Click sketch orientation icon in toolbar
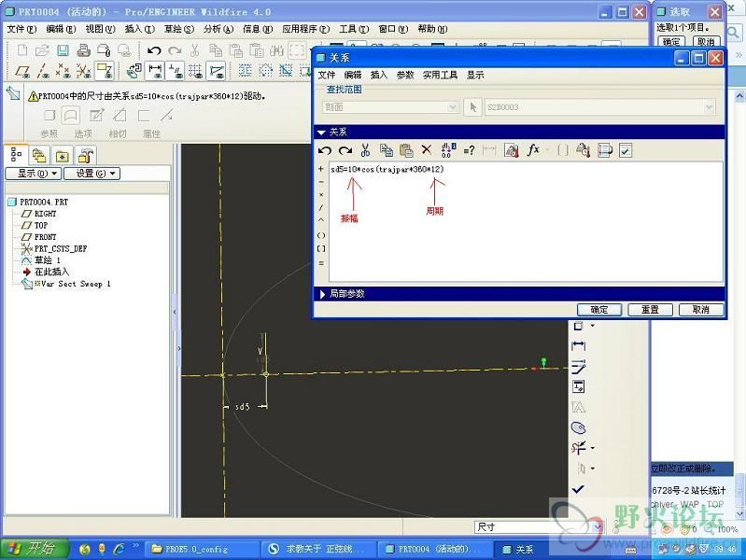Image resolution: width=746 pixels, height=560 pixels. pos(134,71)
